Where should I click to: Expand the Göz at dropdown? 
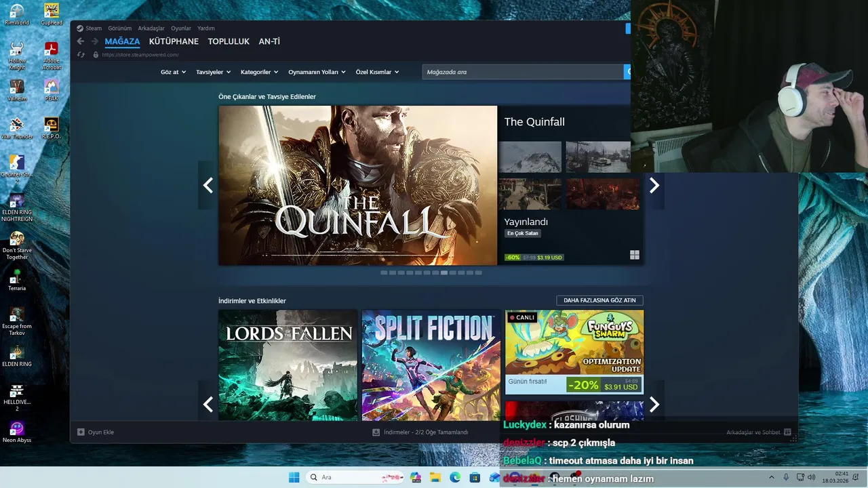click(173, 72)
